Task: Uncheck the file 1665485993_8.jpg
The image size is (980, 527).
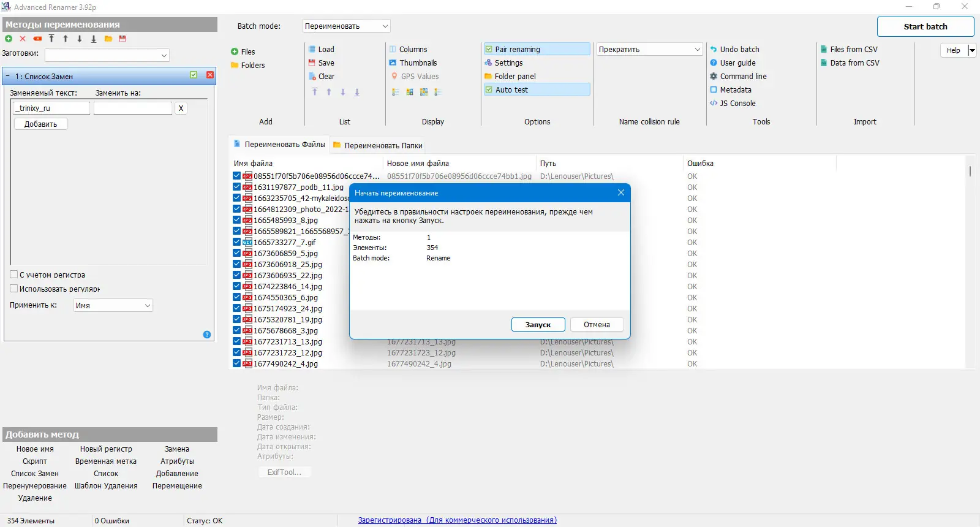Action: click(x=236, y=220)
